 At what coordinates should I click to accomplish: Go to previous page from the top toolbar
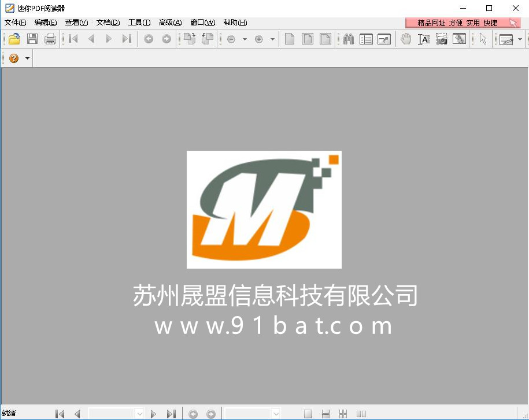tap(91, 39)
